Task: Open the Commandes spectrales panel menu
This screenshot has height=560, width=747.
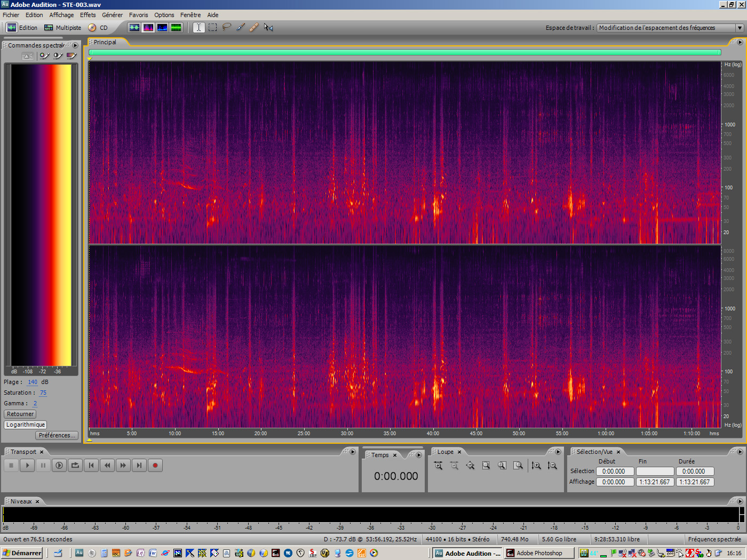Action: [75, 45]
